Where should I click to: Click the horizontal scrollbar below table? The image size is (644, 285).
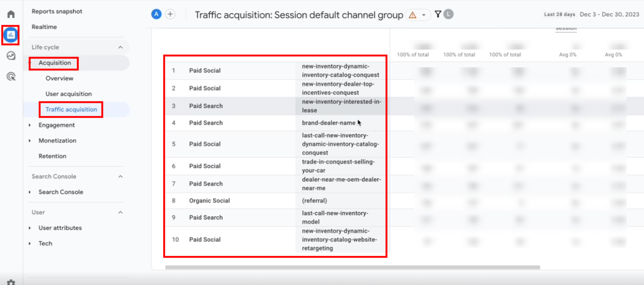352,267
